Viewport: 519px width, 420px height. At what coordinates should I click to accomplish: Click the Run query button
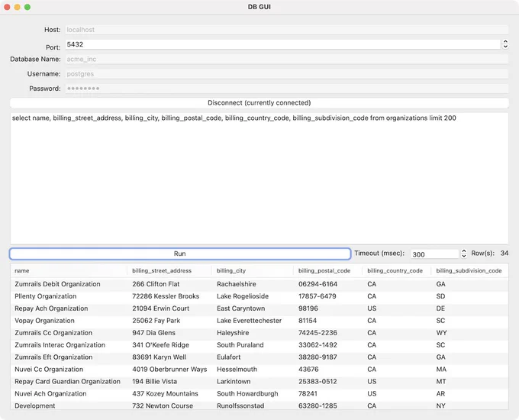(180, 254)
